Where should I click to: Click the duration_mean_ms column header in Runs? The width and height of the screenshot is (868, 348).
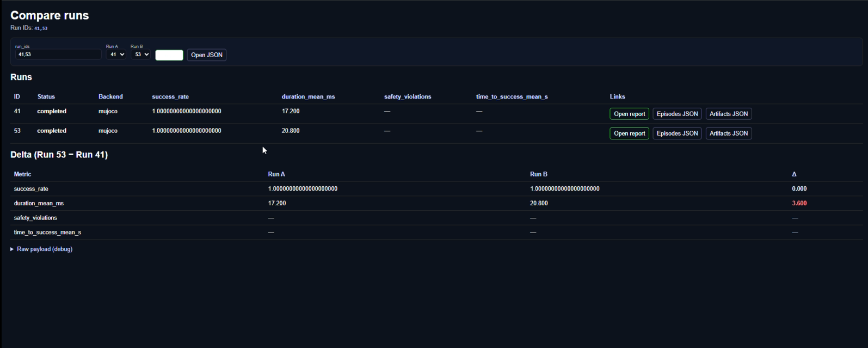point(308,97)
